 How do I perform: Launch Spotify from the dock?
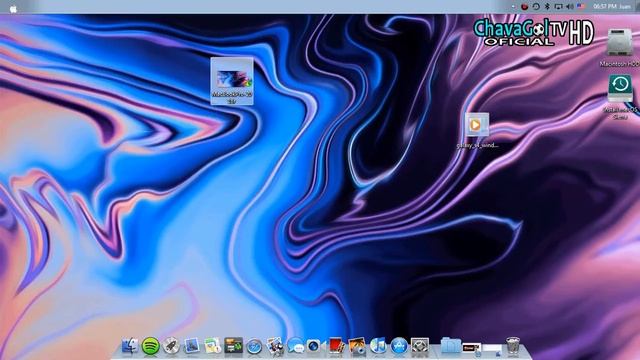(x=150, y=346)
